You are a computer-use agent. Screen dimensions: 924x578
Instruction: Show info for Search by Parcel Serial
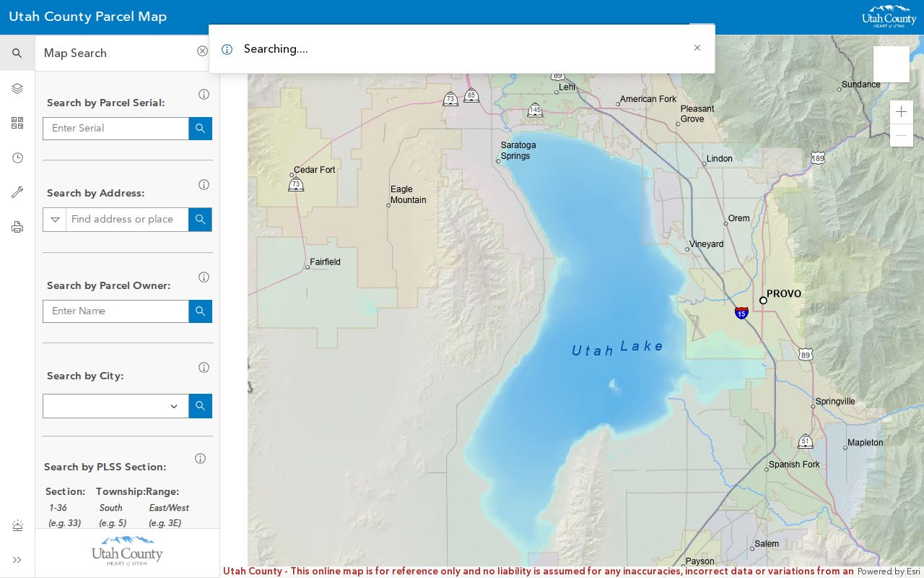204,95
